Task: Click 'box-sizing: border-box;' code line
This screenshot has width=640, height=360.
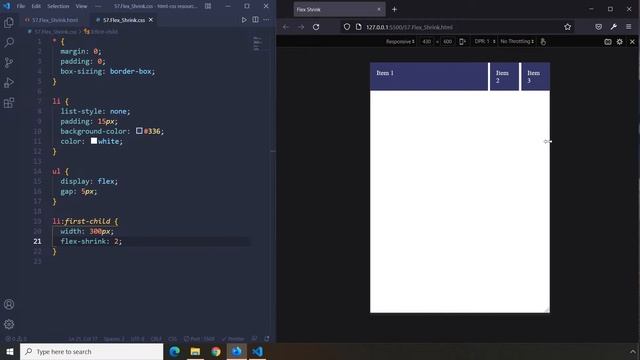Action: click(108, 71)
